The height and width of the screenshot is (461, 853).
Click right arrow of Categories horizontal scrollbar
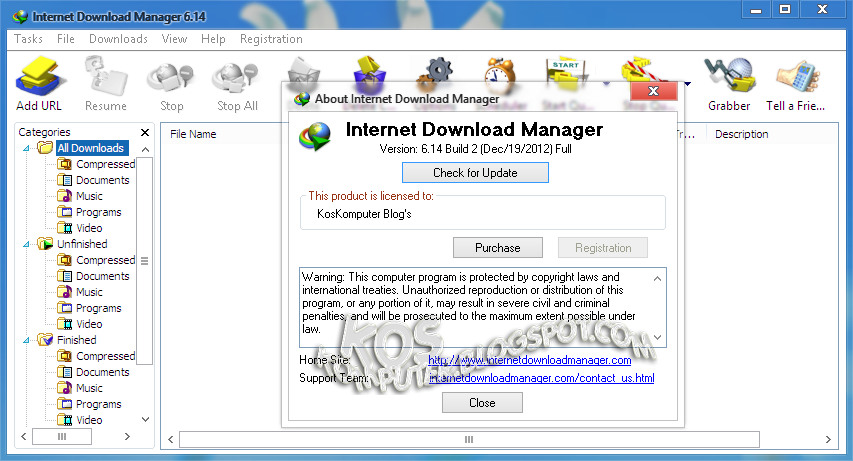127,437
